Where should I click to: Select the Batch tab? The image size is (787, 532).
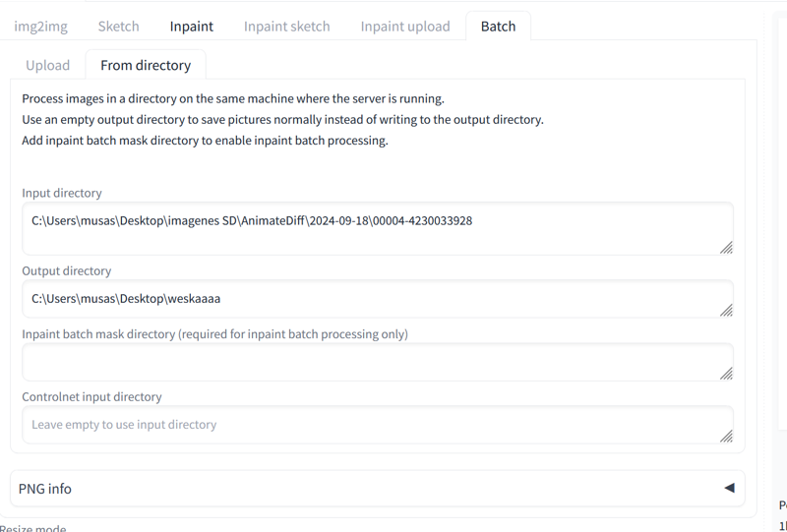[x=498, y=27]
